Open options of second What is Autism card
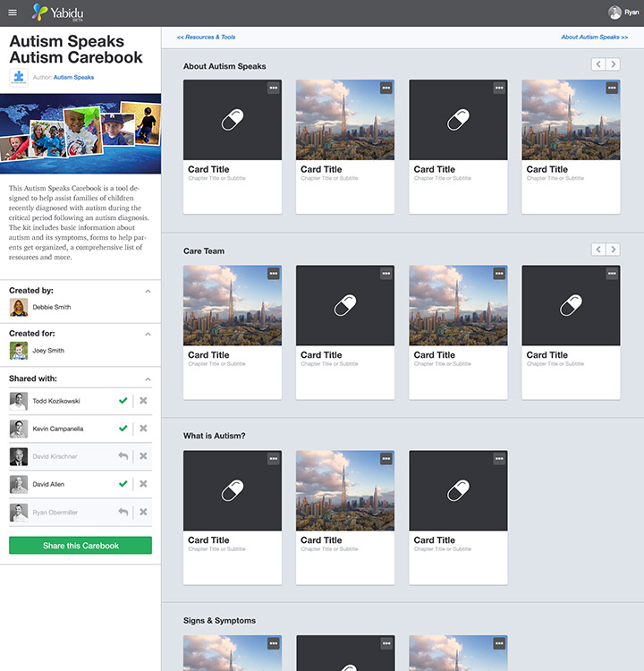The height and width of the screenshot is (671, 644). [x=386, y=459]
